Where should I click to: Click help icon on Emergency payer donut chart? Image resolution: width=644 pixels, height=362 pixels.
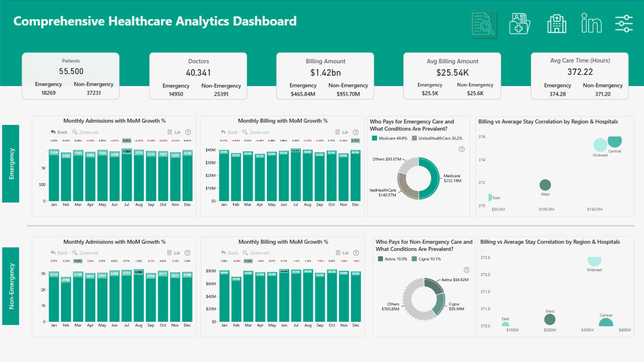pyautogui.click(x=462, y=149)
